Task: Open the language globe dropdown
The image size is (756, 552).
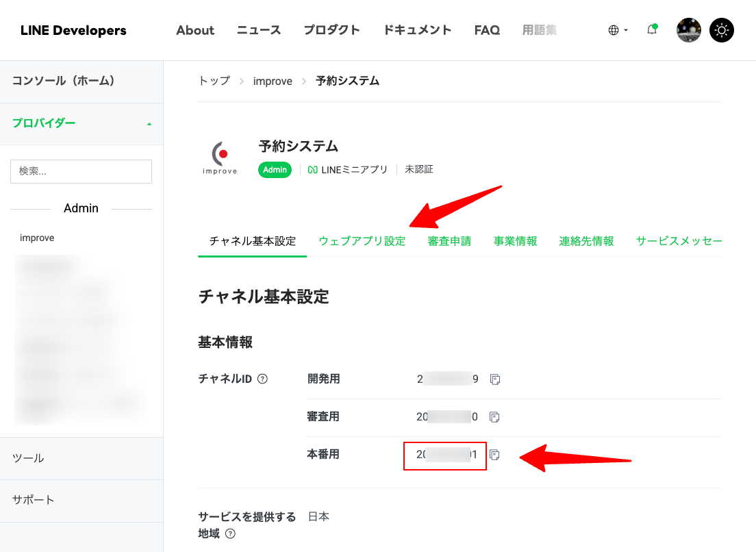Action: point(617,30)
